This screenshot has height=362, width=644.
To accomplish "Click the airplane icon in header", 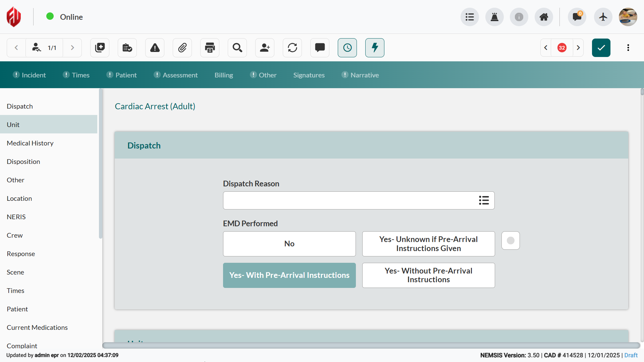I will pos(603,17).
